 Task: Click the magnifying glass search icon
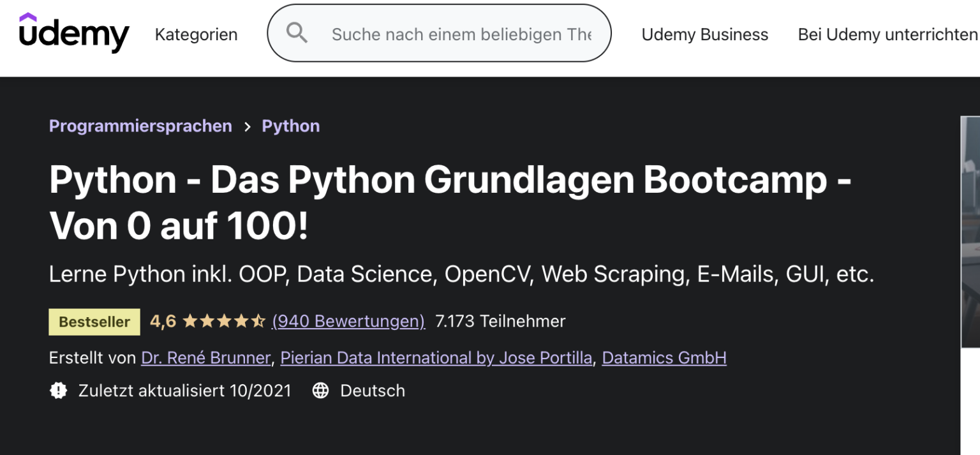[x=297, y=33]
